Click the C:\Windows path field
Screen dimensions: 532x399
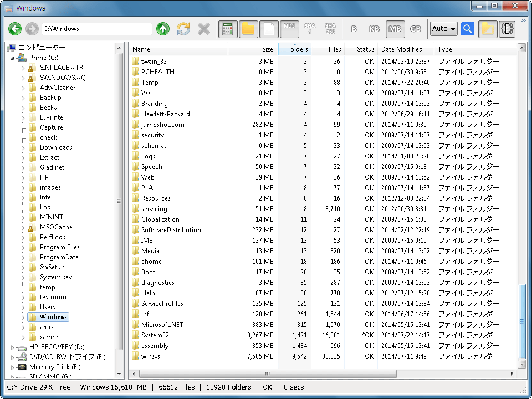pos(96,29)
